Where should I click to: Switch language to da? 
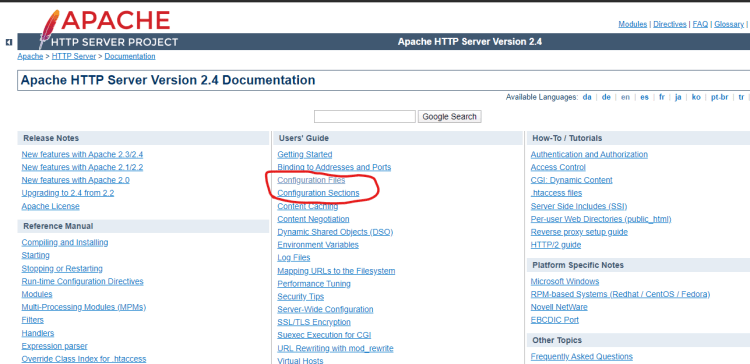[x=587, y=97]
